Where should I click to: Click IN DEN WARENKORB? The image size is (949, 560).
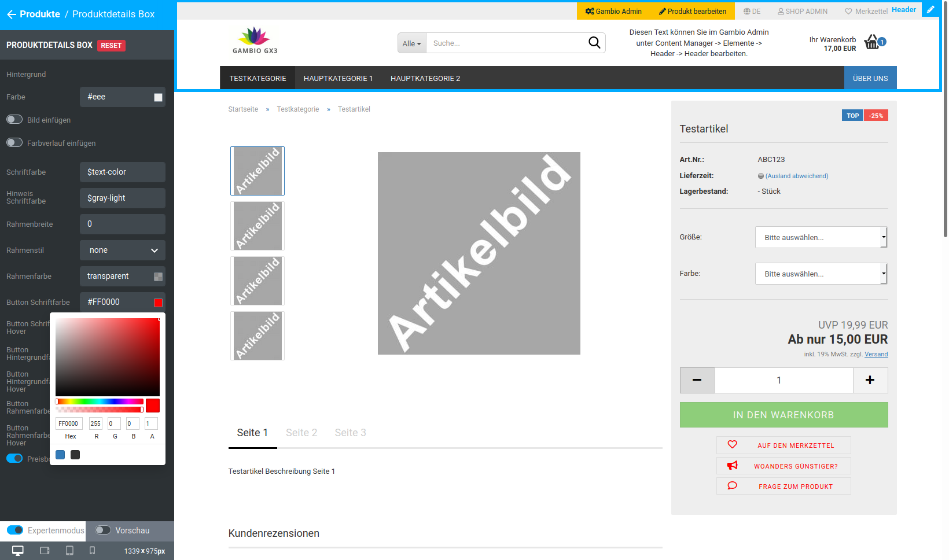784,415
